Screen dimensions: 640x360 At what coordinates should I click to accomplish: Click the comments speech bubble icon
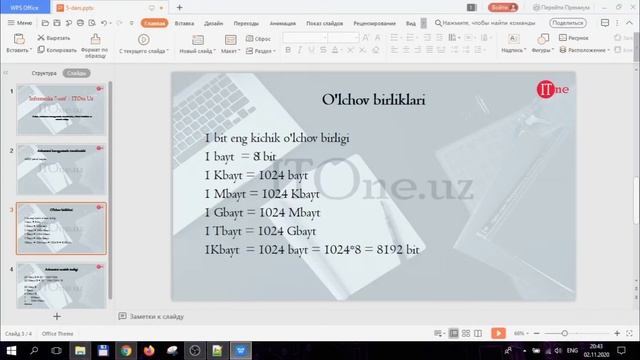(x=605, y=23)
